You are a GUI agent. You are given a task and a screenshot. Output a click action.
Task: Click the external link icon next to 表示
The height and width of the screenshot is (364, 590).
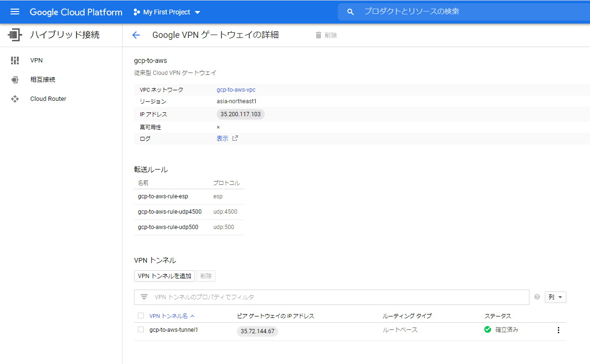235,138
